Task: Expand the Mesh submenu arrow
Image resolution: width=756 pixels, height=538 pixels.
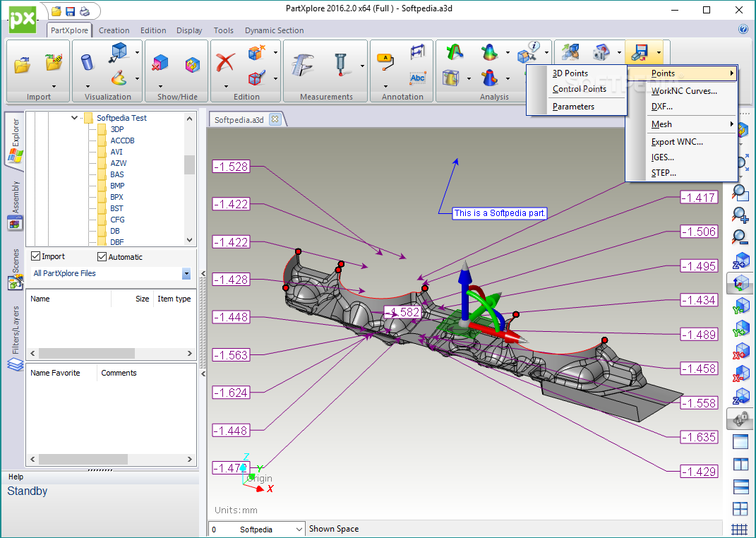Action: click(732, 124)
